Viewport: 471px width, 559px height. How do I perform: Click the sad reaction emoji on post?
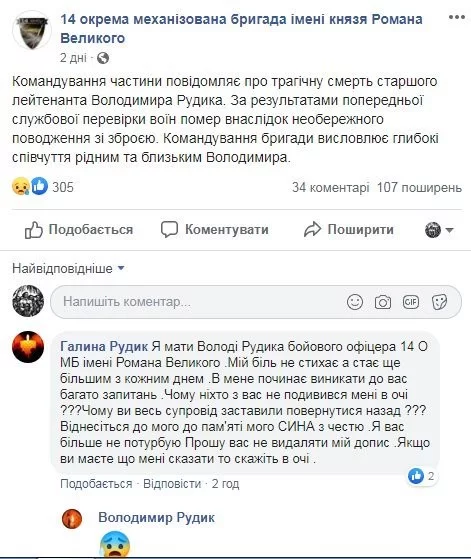[x=20, y=186]
